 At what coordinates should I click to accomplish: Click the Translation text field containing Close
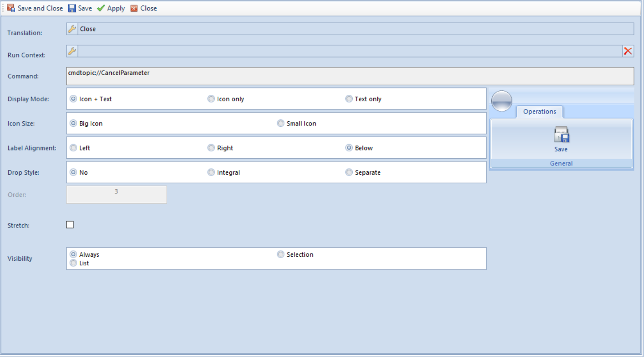356,29
